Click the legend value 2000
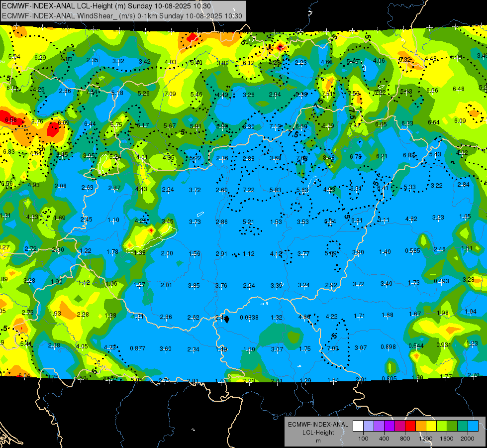This screenshot has height=448, width=487. tap(468, 439)
